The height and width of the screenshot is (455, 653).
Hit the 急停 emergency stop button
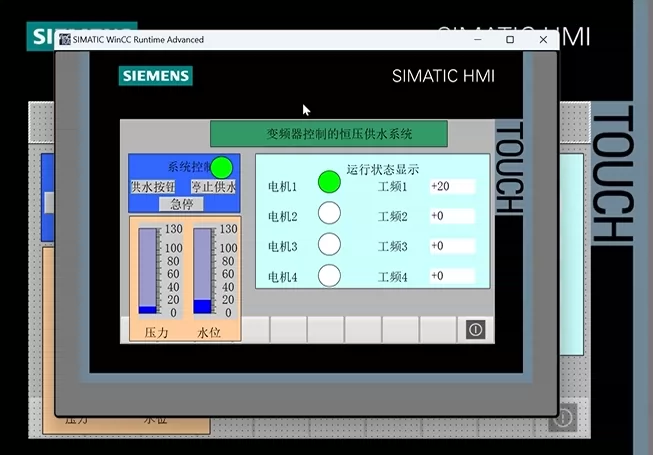click(182, 204)
